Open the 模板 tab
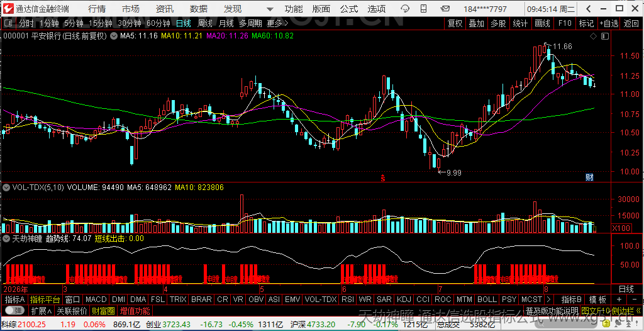The image size is (644, 331). tap(598, 300)
